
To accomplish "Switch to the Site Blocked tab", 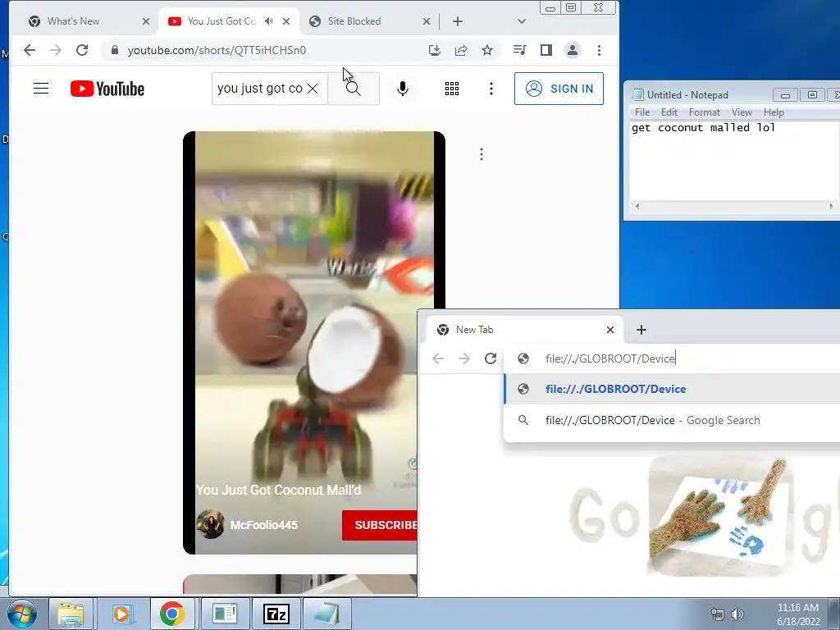I will [354, 21].
